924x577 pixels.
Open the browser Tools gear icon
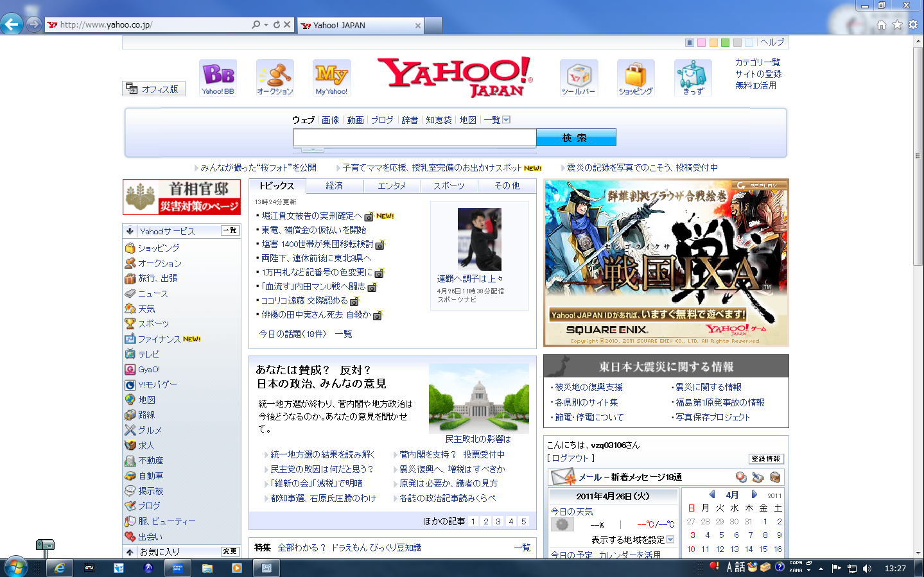(912, 24)
